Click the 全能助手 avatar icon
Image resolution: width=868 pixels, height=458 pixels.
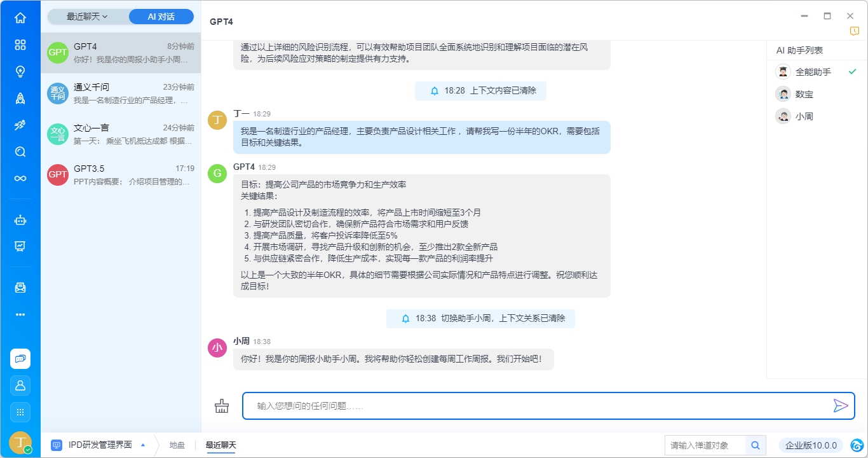pyautogui.click(x=783, y=72)
